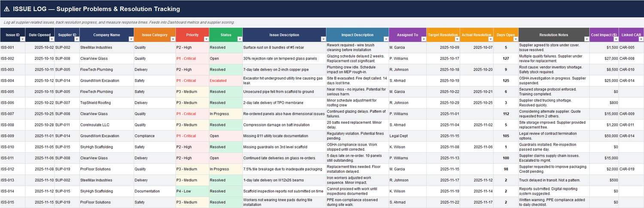The width and height of the screenshot is (644, 208).
Task: Click CoreInsulate LLC company name
Action: [x=106, y=125]
